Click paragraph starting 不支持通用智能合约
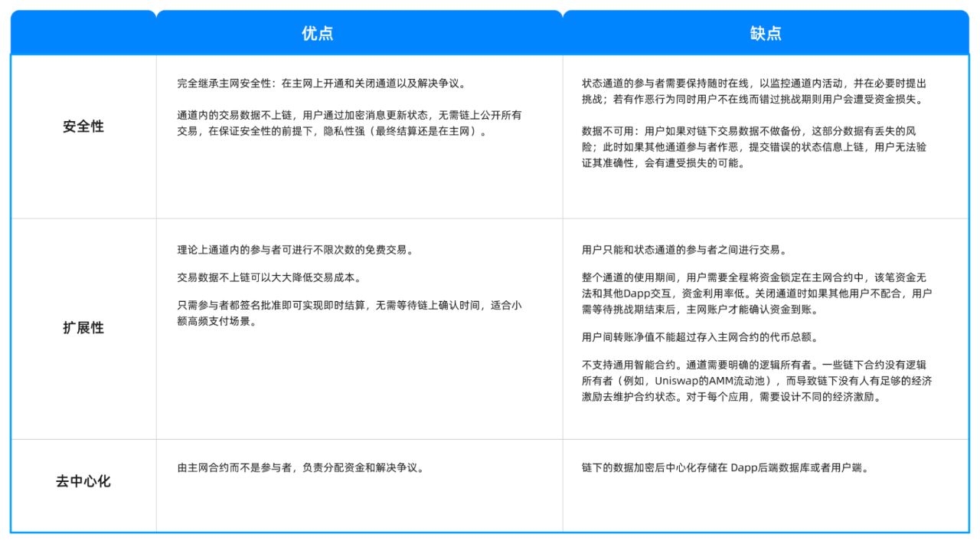 (757, 381)
